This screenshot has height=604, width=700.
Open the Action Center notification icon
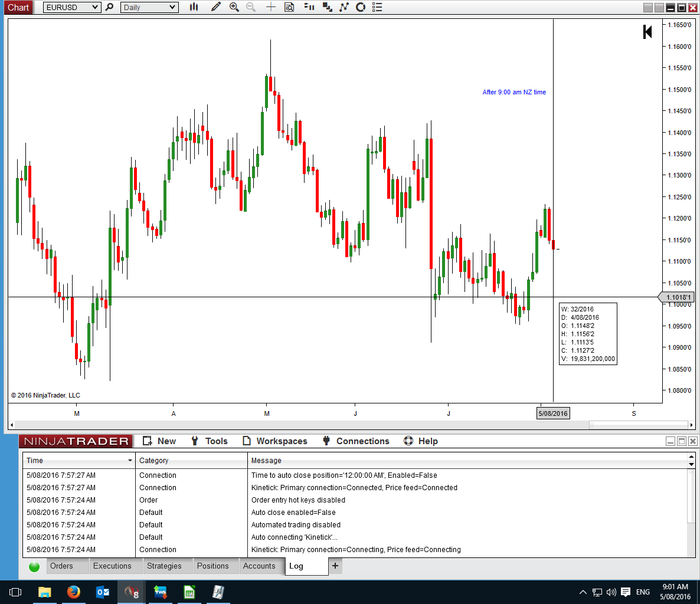(626, 592)
